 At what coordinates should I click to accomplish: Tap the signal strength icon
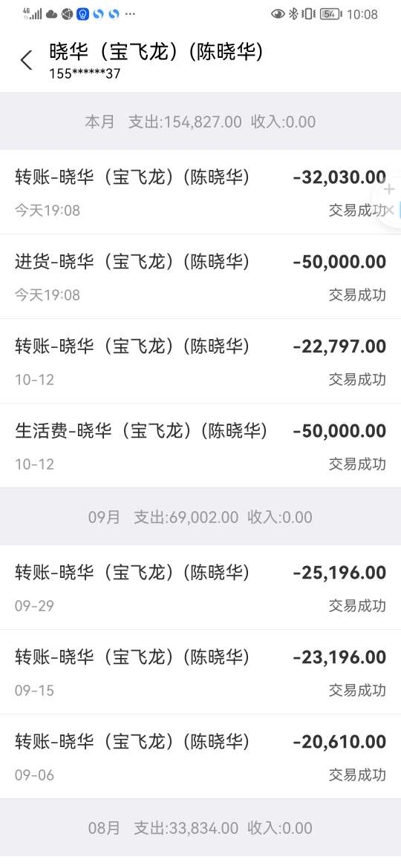click(33, 14)
